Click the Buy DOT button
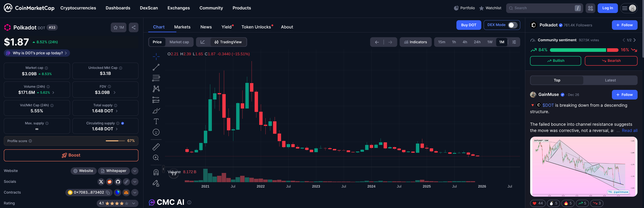The image size is (644, 208). (468, 25)
